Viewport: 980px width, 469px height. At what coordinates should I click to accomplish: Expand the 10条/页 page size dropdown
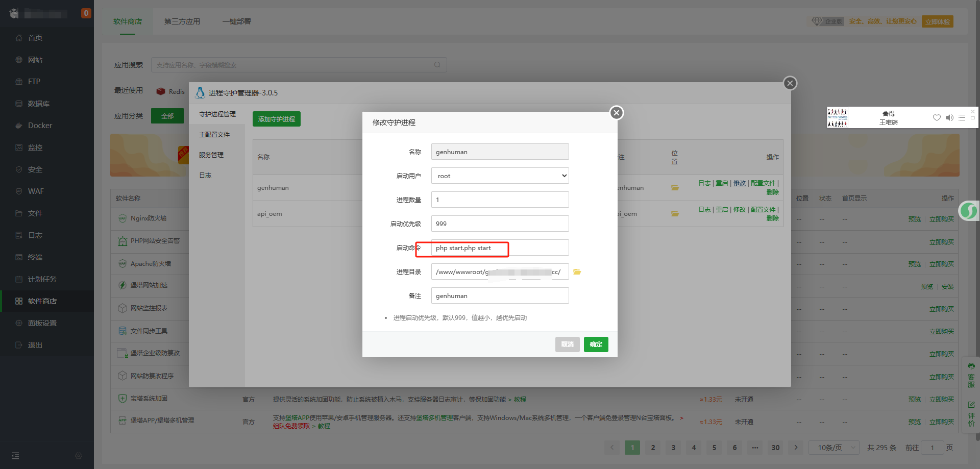[x=834, y=448]
